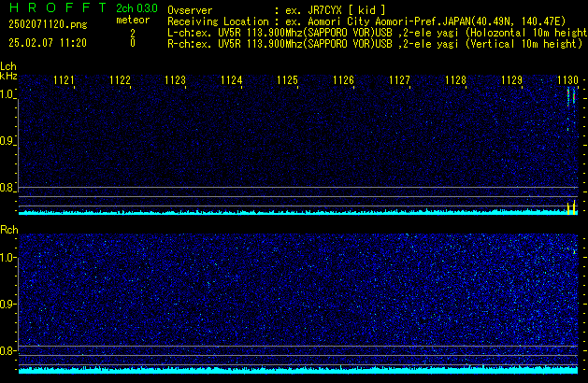The width and height of the screenshot is (588, 383).
Task: Click the 1126 time marker
Action: (343, 80)
